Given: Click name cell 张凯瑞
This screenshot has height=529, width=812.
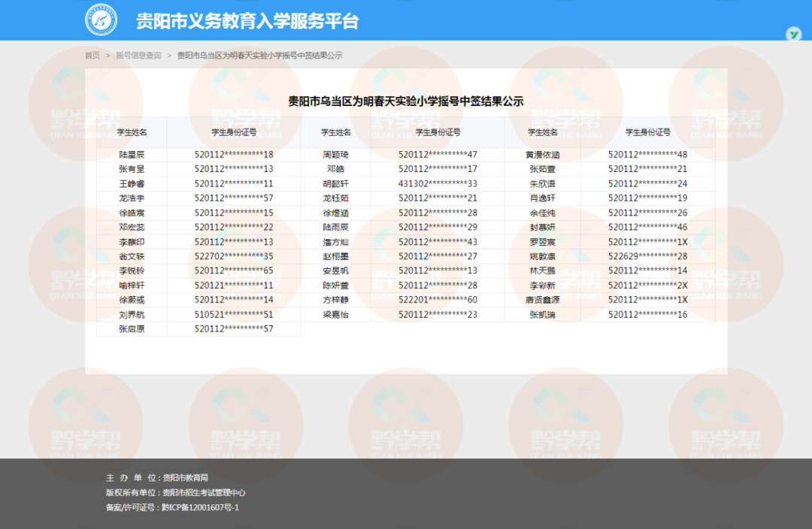Looking at the screenshot, I should [x=542, y=314].
